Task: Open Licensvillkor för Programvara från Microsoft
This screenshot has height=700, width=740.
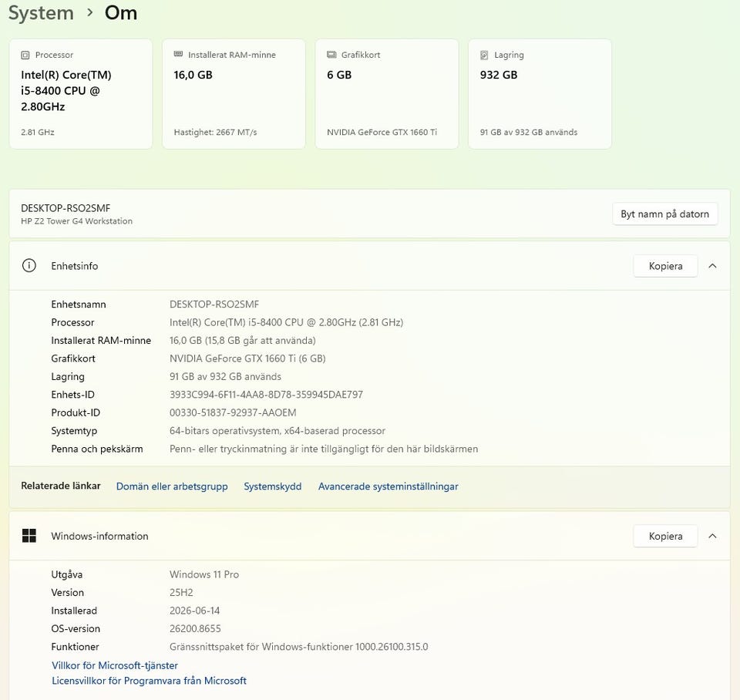Action: pos(149,681)
